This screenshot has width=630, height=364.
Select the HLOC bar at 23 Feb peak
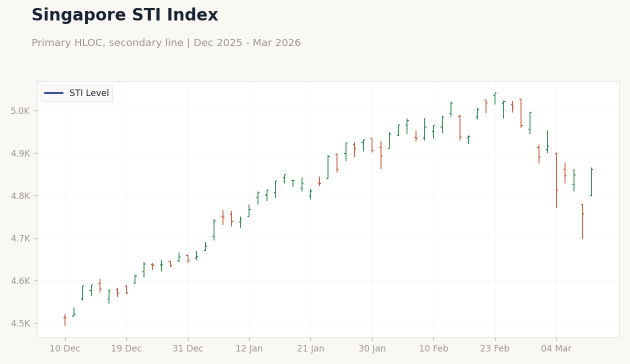pyautogui.click(x=495, y=98)
